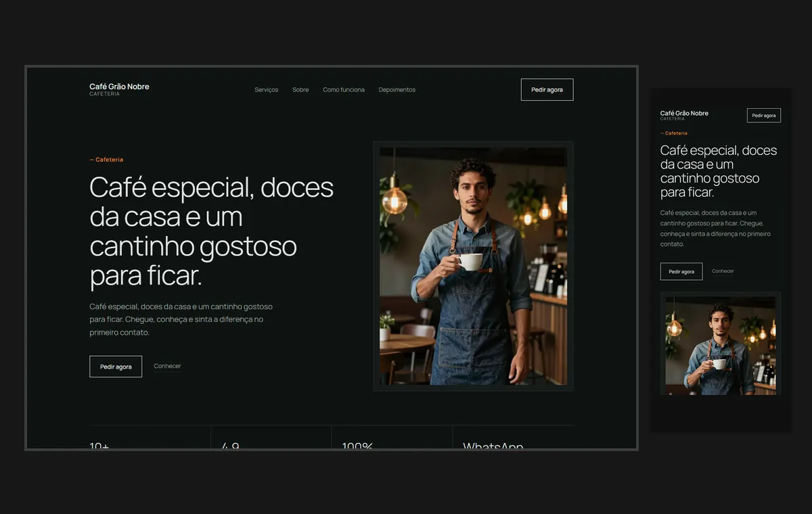Click the desktop paragraph ending "primeiro contato."
The width and height of the screenshot is (812, 514).
pyautogui.click(x=181, y=320)
